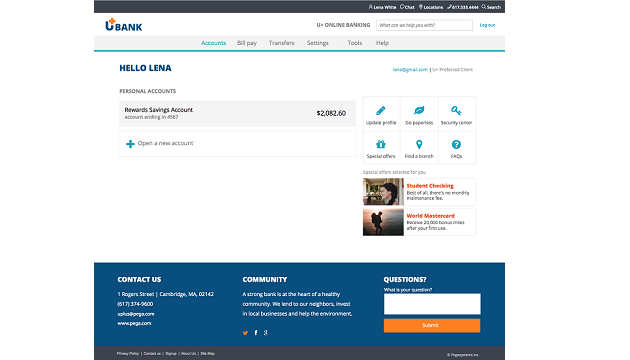Screen dimensions: 630x360
Task: Click the plus icon to open new account
Action: pos(130,144)
